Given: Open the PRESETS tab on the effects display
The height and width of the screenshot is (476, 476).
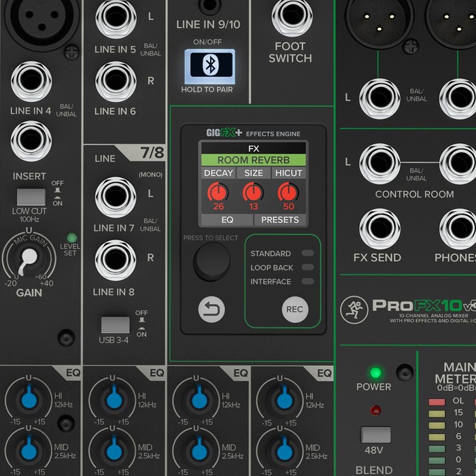Looking at the screenshot, I should (280, 220).
